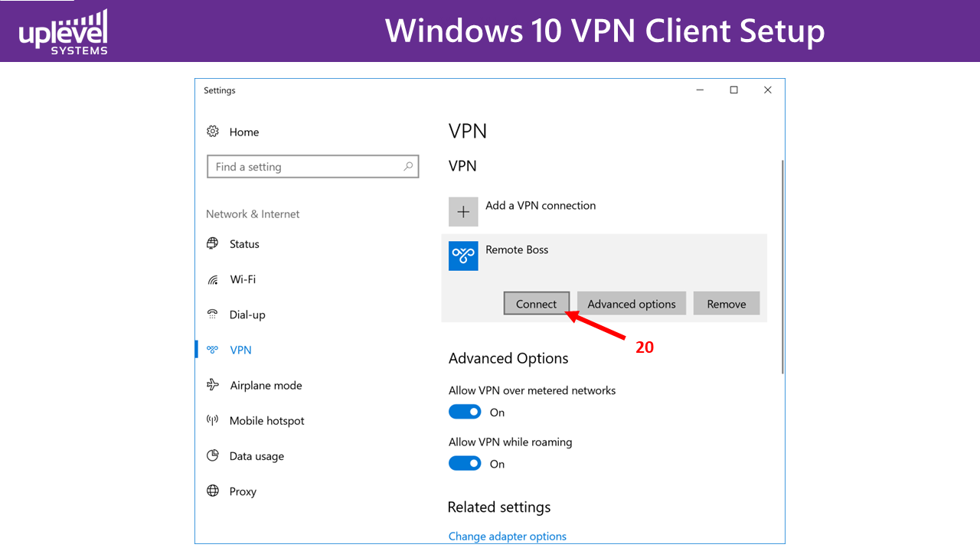Image resolution: width=980 pixels, height=551 pixels.
Task: Click the Home gear icon
Action: tap(213, 132)
